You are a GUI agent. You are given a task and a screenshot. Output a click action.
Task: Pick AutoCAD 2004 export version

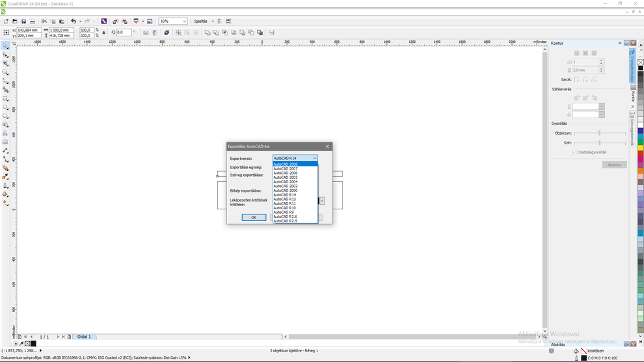point(286,182)
